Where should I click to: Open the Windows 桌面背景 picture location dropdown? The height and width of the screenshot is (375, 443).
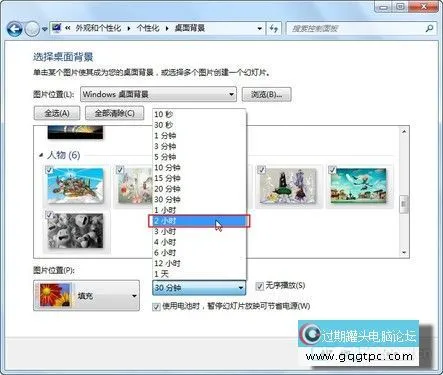pyautogui.click(x=158, y=94)
